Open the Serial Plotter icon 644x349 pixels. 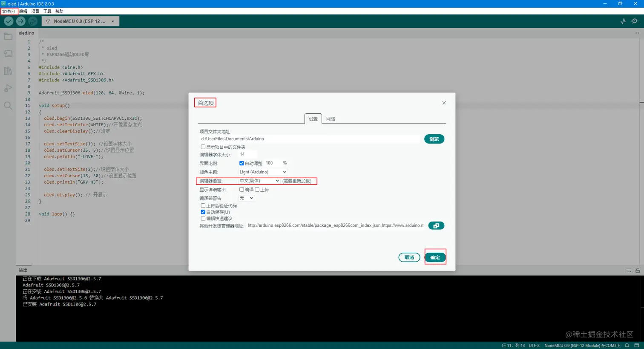click(x=623, y=21)
